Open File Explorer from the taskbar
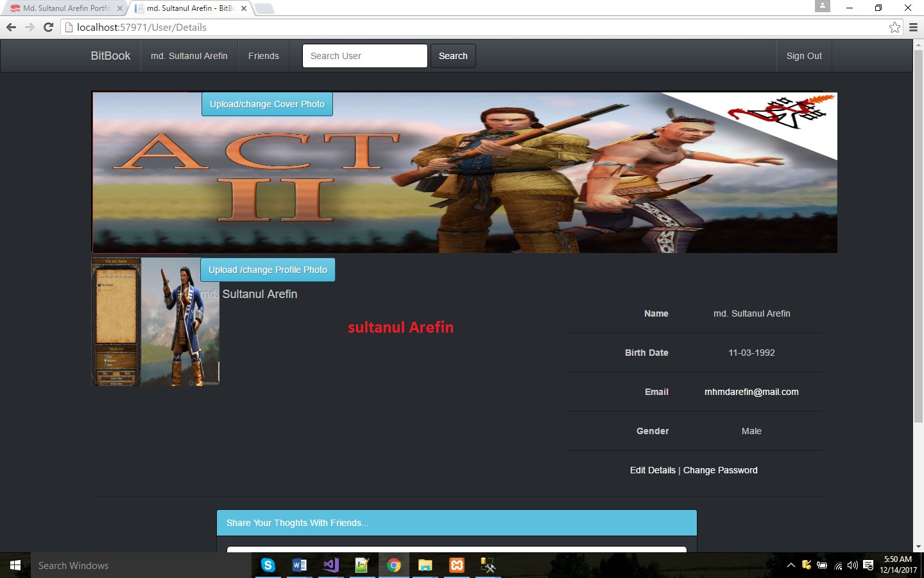 pos(425,565)
